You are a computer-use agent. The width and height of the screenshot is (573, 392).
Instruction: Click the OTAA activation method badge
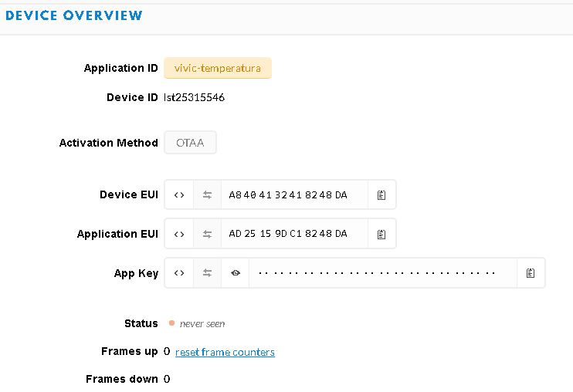[x=190, y=143]
